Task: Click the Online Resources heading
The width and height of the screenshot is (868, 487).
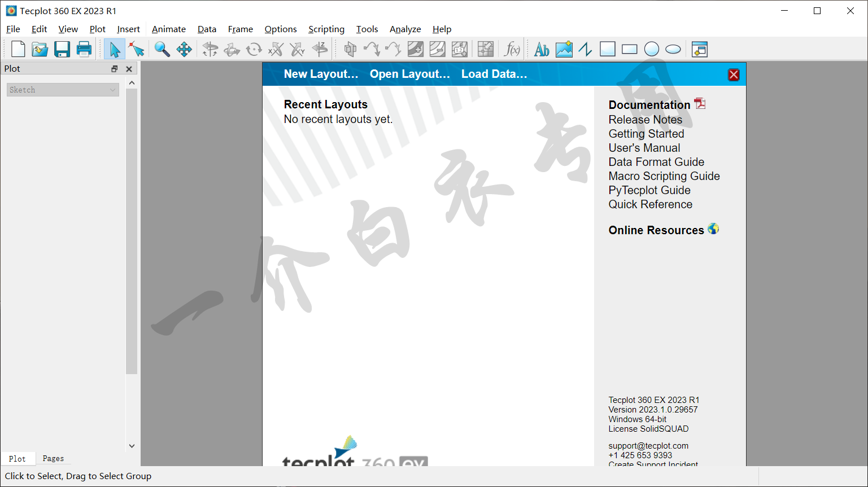Action: point(656,230)
